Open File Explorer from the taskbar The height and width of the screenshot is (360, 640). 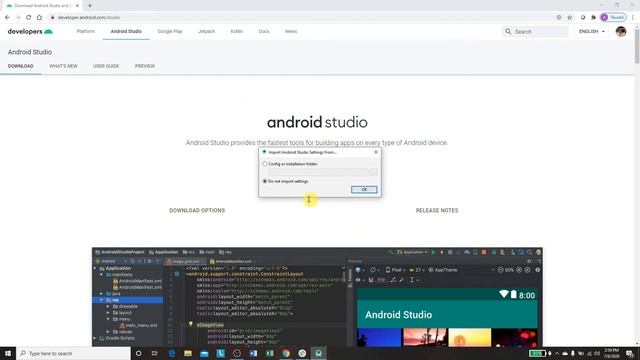tap(188, 353)
